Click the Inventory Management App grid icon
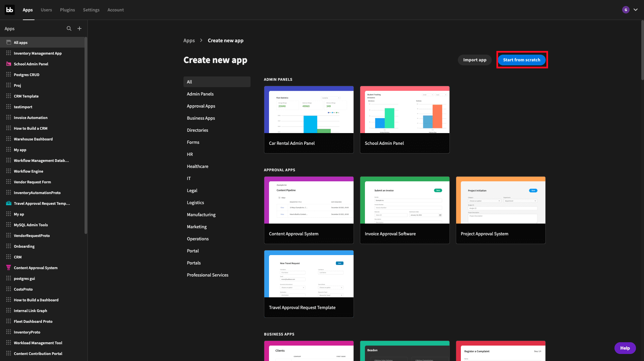The width and height of the screenshot is (644, 361). click(x=9, y=53)
